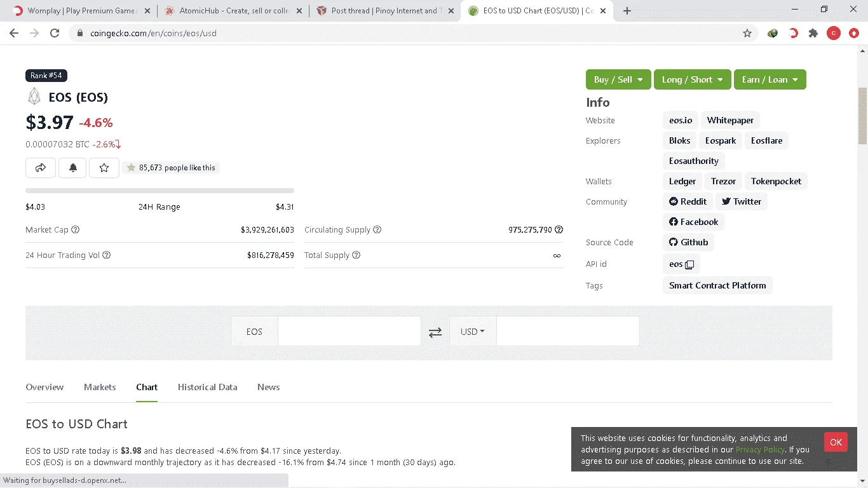Accept cookies with the OK button

(x=836, y=442)
